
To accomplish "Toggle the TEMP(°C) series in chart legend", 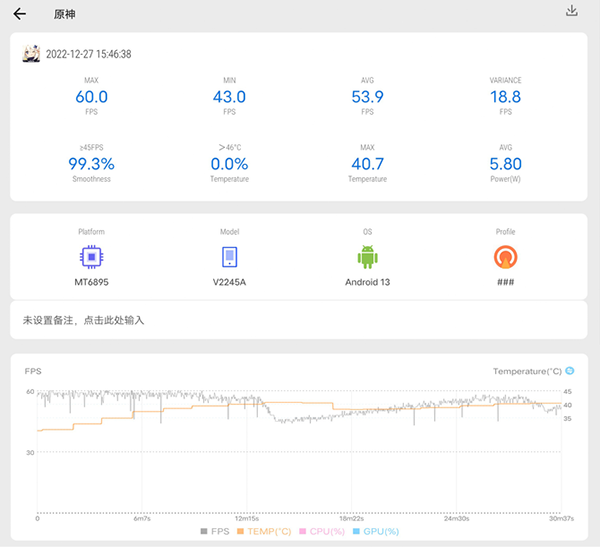I will [x=265, y=531].
